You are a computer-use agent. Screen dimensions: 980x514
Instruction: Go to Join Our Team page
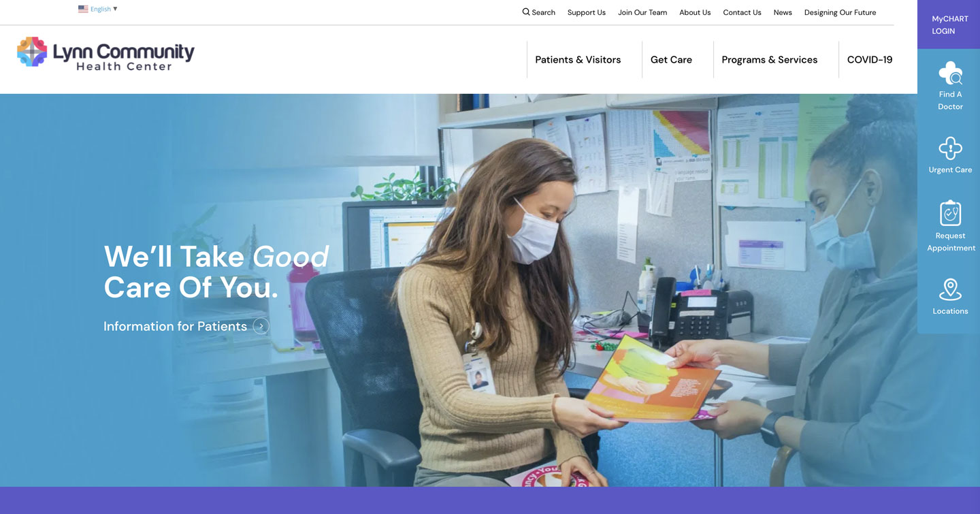(x=642, y=12)
